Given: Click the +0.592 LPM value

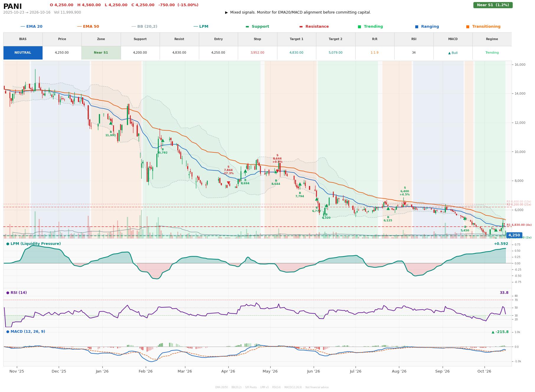Looking at the screenshot, I should [x=501, y=244].
